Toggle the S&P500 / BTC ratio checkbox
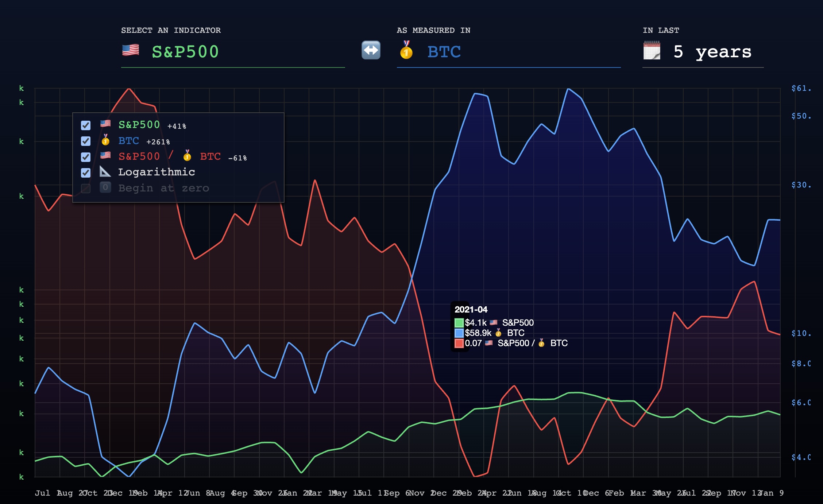Screen dimensions: 823x504 86,157
